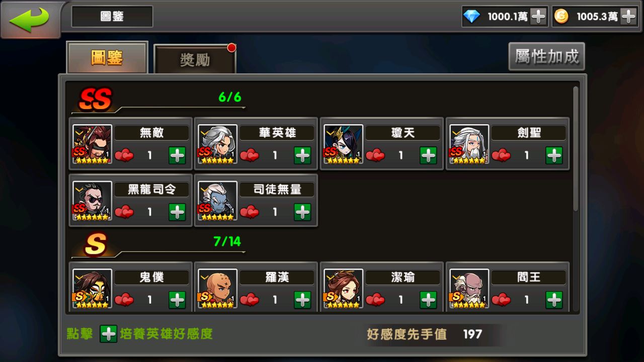Tap the green back arrow
This screenshot has width=644, height=362.
click(x=30, y=19)
